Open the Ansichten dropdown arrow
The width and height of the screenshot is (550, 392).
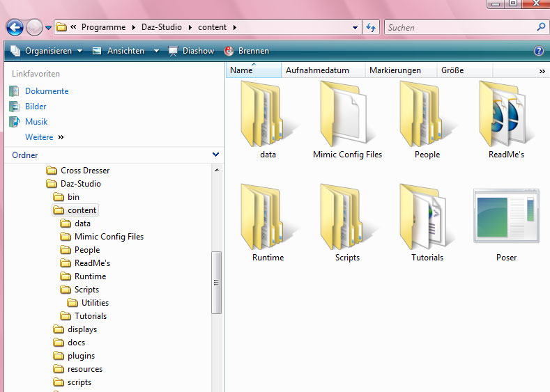point(156,51)
